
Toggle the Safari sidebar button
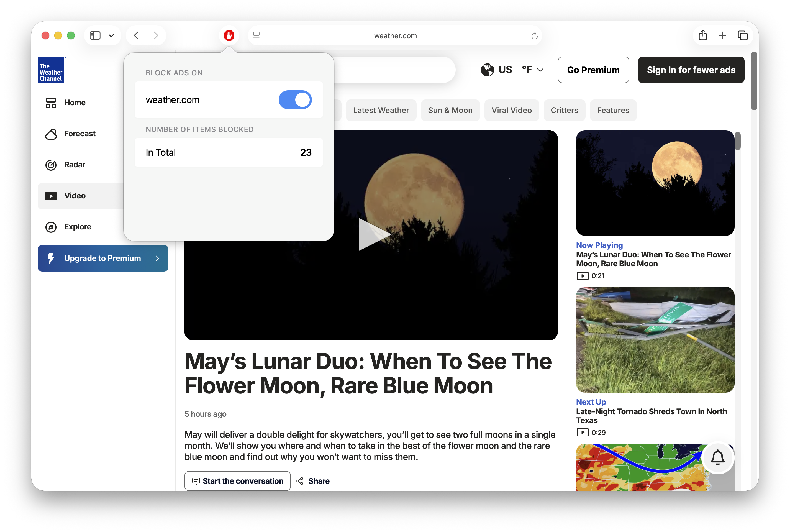coord(95,35)
